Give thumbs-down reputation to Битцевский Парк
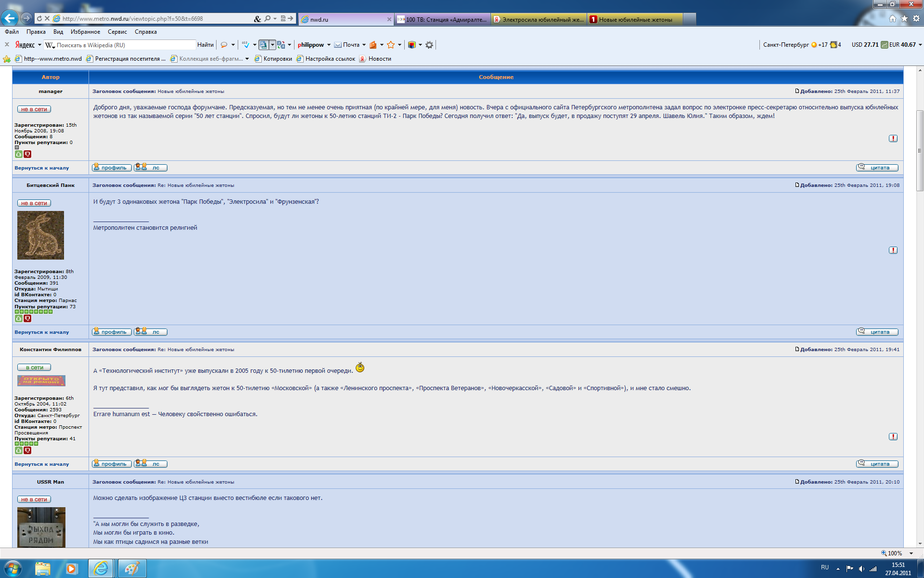Screen dimensions: 924x578 tap(27, 318)
